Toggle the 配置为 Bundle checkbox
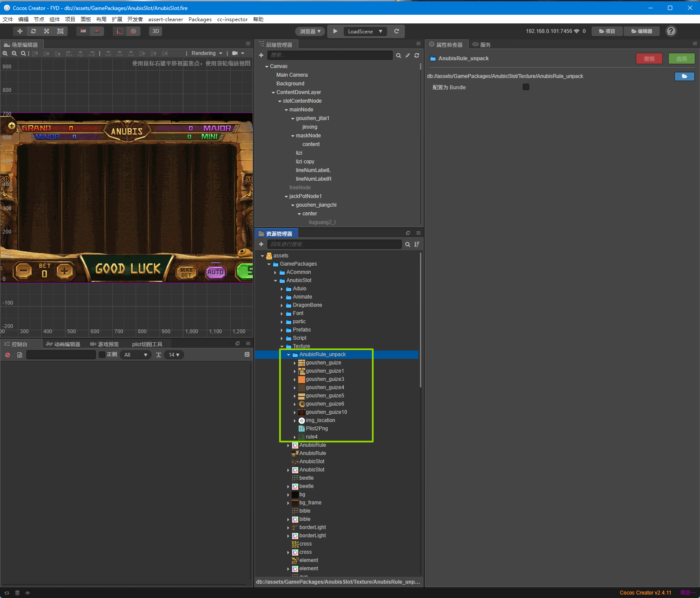Image resolution: width=700 pixels, height=598 pixels. [x=526, y=87]
